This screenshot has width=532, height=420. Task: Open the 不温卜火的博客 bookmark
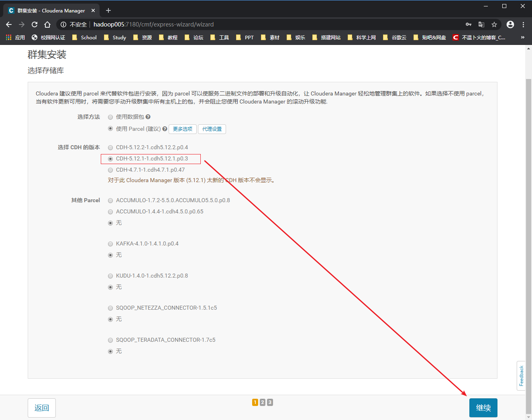coord(479,37)
